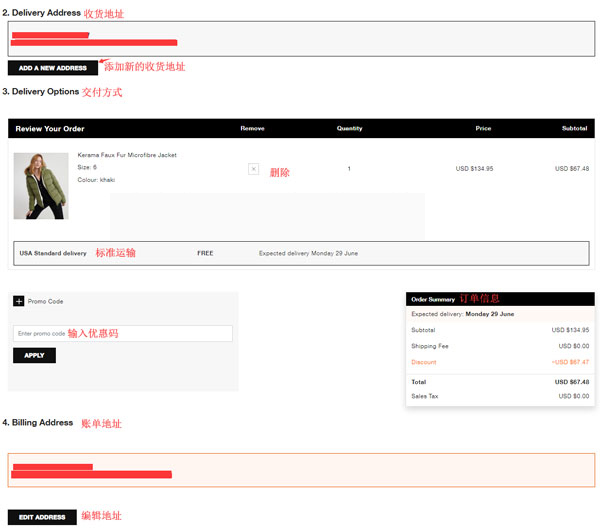Open the Kerama Faux Fur Microfibre Jacket link
The image size is (600, 530).
127,155
